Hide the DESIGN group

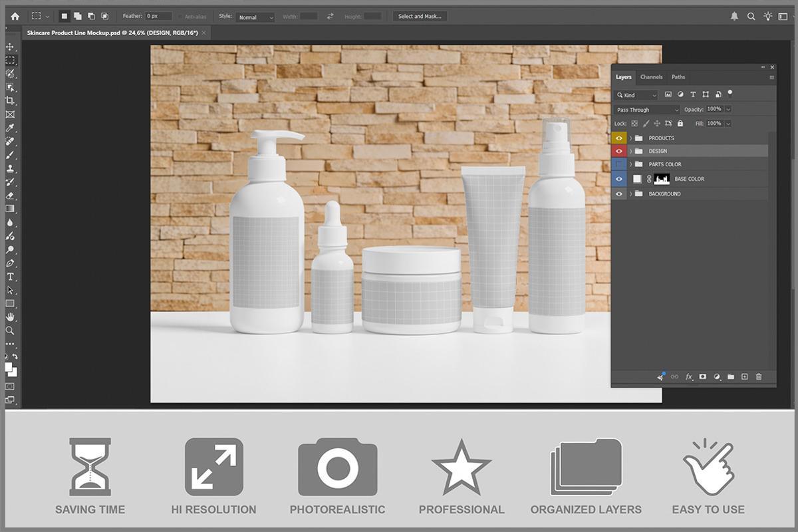click(619, 151)
